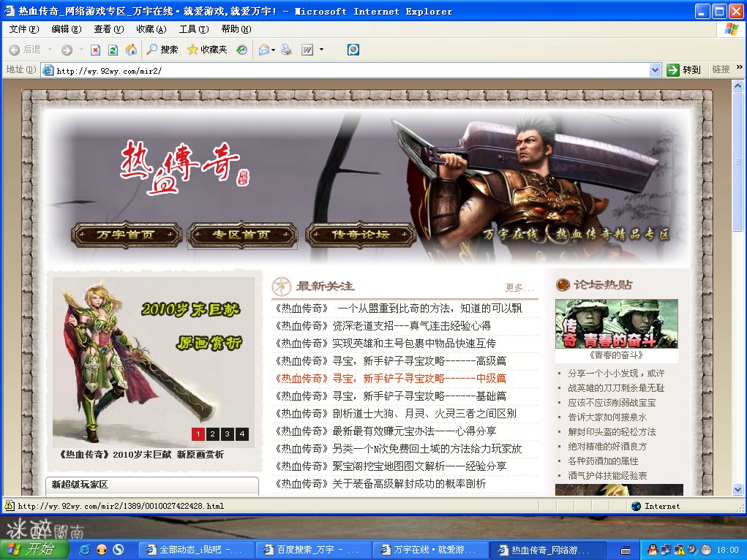Open the 查看(V) menu
This screenshot has width=747, height=560.
click(x=108, y=29)
